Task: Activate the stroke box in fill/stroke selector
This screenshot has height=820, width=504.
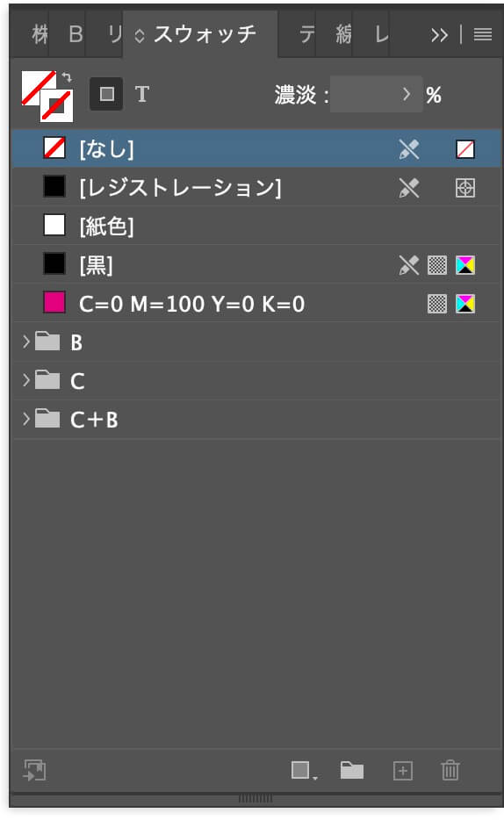Action: coord(56,105)
